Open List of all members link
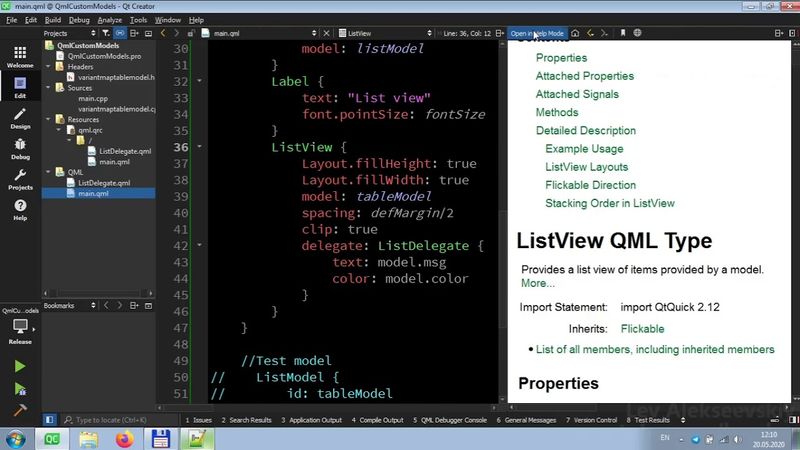 (655, 349)
